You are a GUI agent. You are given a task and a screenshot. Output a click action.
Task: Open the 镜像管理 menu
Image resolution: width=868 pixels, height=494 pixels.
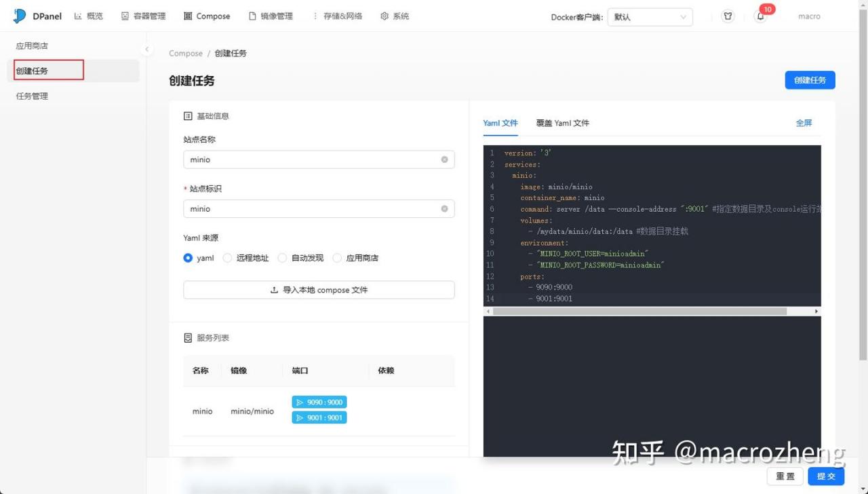click(x=271, y=16)
